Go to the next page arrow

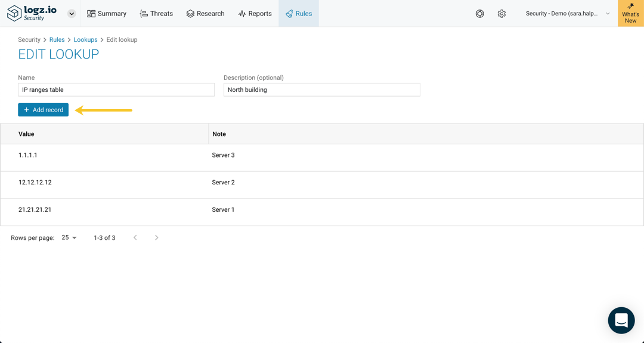point(156,237)
